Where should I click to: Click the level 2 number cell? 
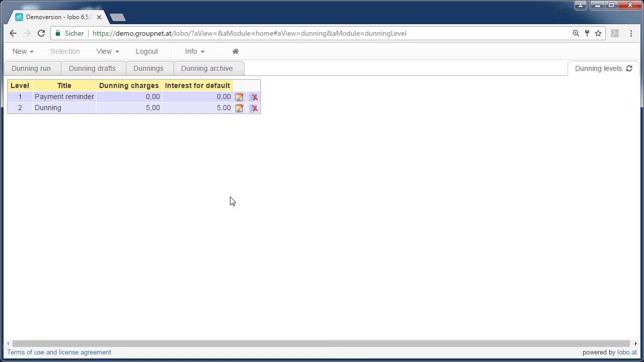tap(20, 108)
